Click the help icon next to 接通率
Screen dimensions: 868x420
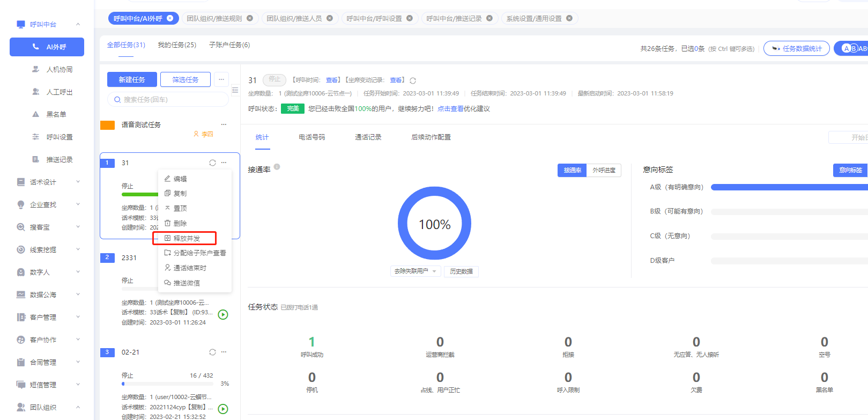[277, 167]
